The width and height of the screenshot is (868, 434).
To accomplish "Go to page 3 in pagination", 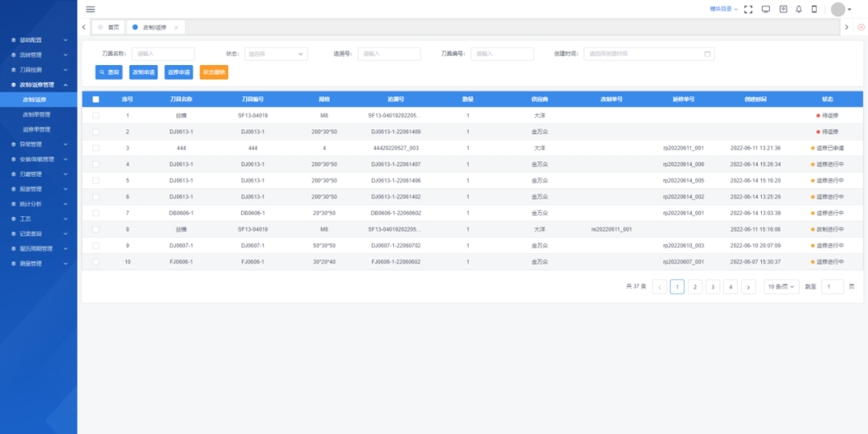I will 712,287.
